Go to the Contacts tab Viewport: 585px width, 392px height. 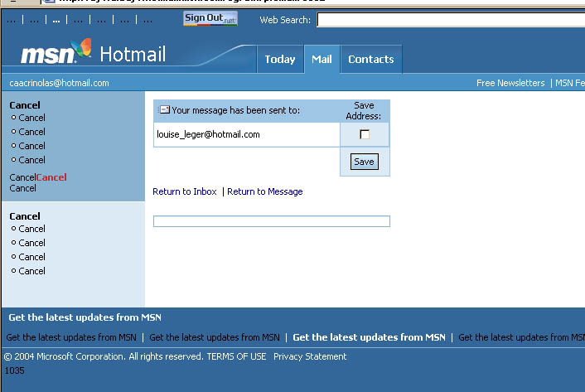point(370,59)
